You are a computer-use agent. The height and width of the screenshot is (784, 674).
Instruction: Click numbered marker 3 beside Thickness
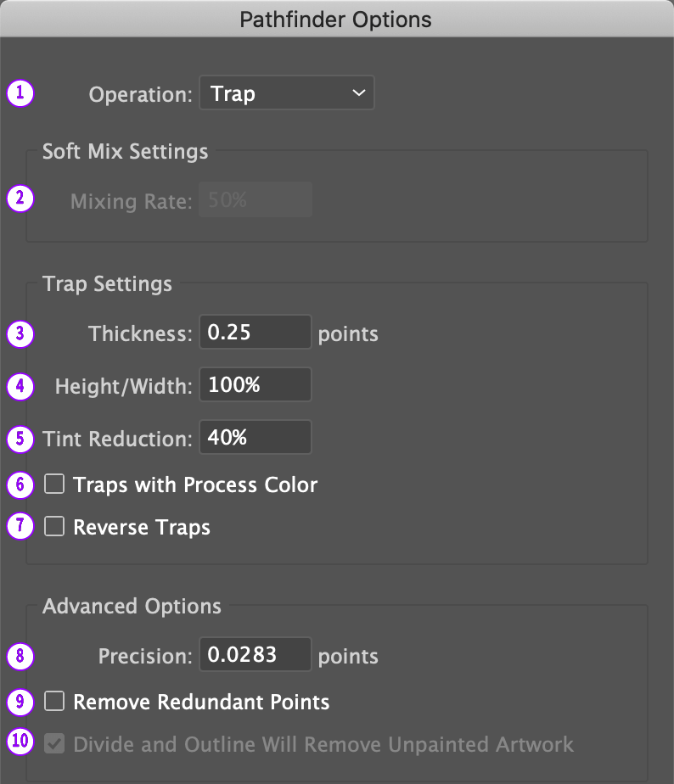[20, 333]
